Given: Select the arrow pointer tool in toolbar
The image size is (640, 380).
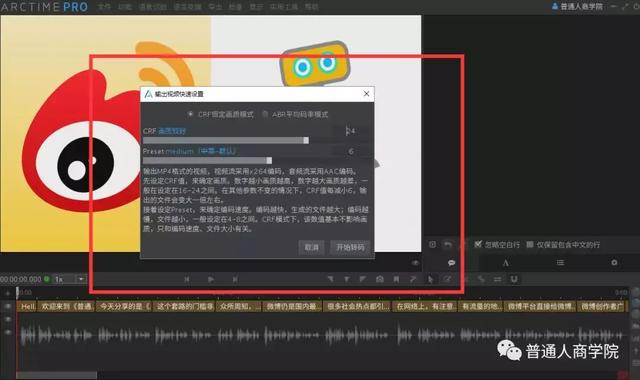Looking at the screenshot, I should click(430, 279).
